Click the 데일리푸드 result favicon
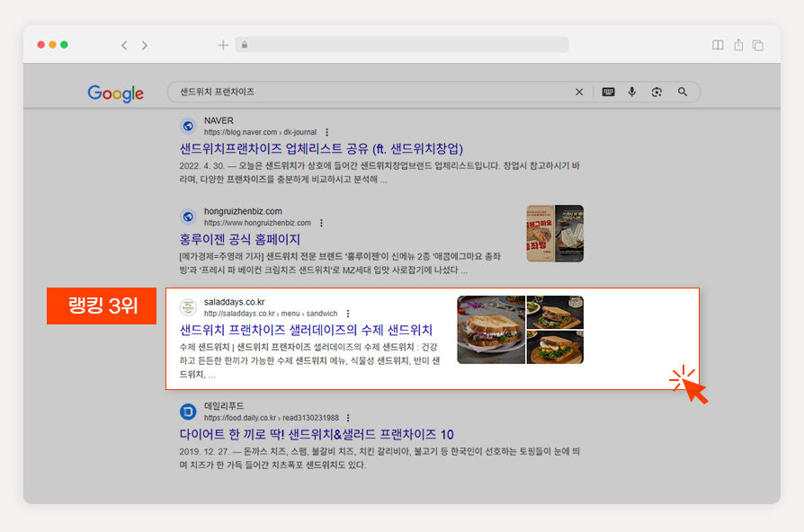This screenshot has width=804, height=532. [x=188, y=412]
